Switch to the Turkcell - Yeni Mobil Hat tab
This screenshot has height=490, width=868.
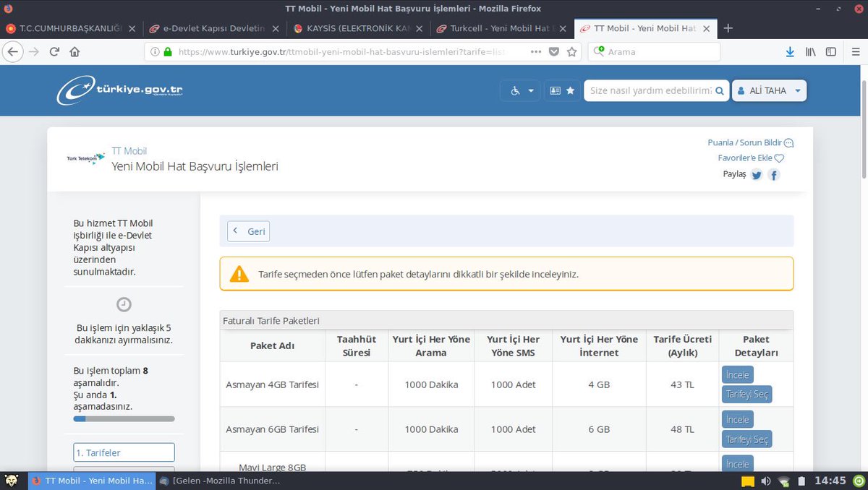pos(503,29)
